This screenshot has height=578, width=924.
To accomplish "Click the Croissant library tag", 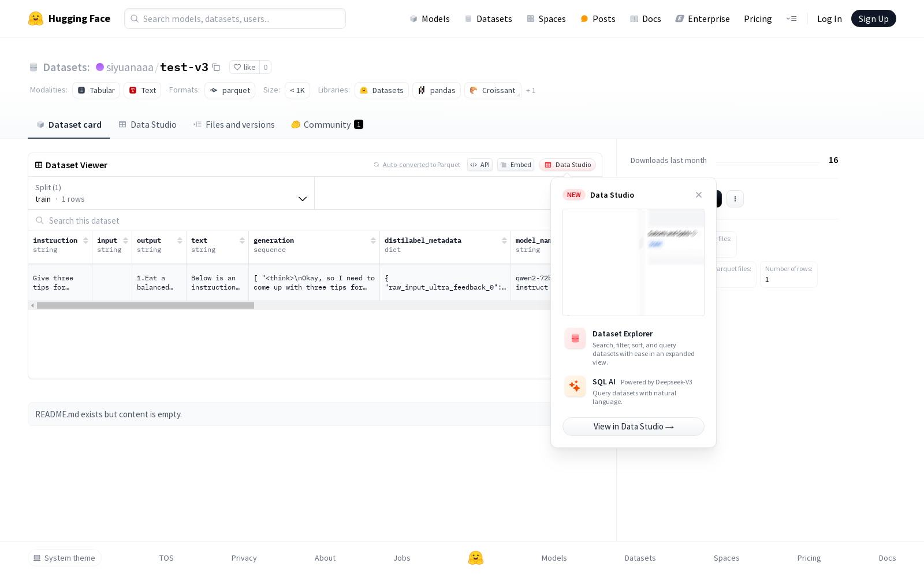I will point(493,90).
